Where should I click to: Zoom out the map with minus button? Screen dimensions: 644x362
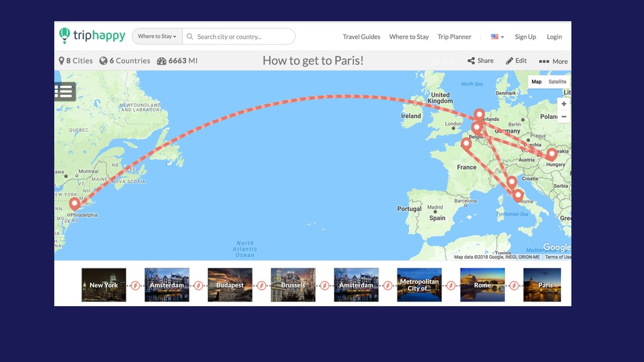(x=563, y=116)
